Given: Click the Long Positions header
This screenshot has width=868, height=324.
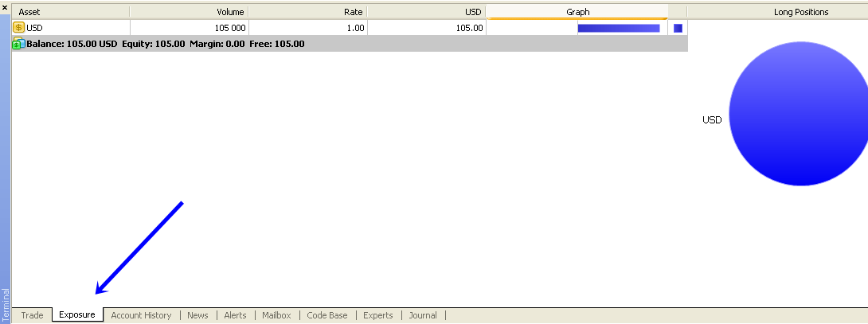Looking at the screenshot, I should 800,12.
